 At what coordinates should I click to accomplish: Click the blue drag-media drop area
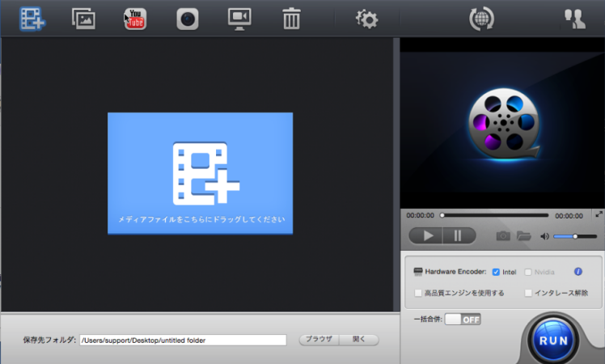click(x=201, y=173)
